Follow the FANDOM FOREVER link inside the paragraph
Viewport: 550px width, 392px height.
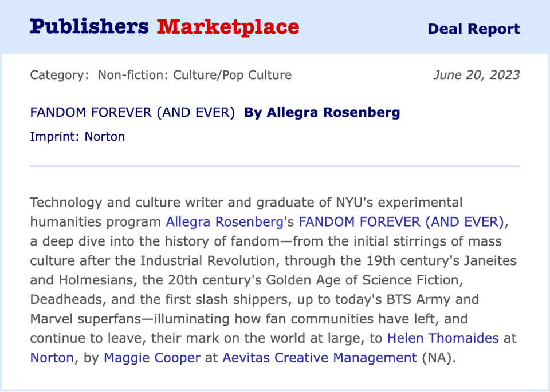click(401, 222)
